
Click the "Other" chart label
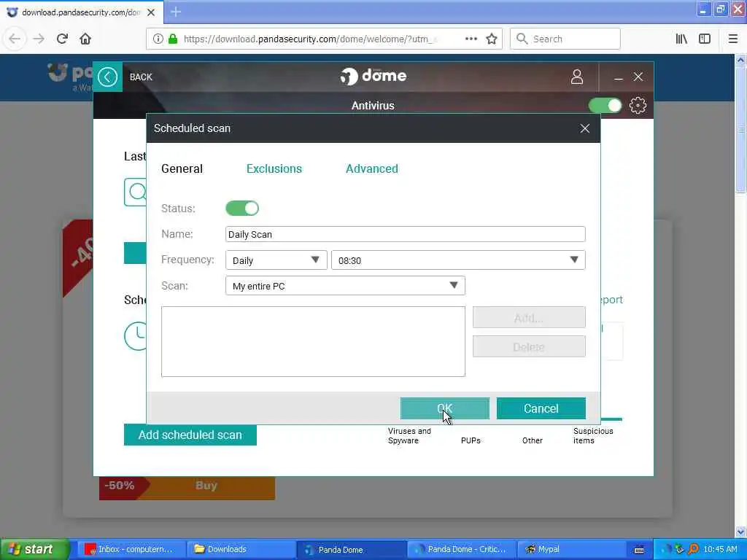tap(532, 440)
